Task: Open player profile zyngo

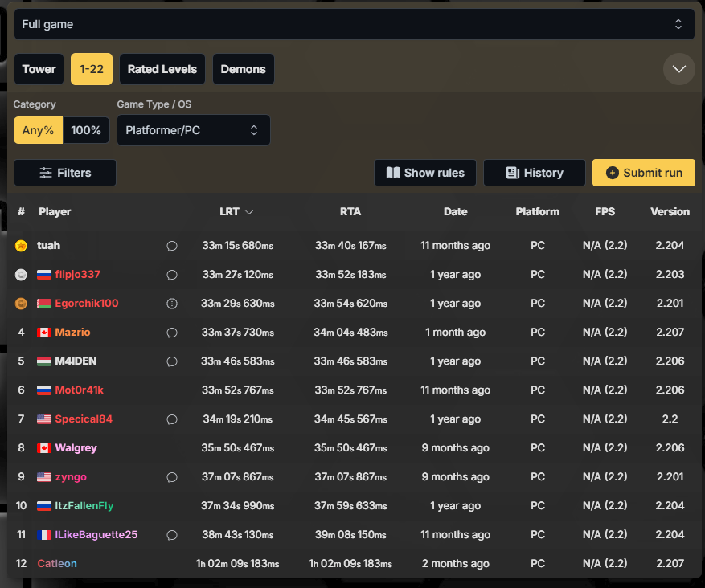Action: 71,477
